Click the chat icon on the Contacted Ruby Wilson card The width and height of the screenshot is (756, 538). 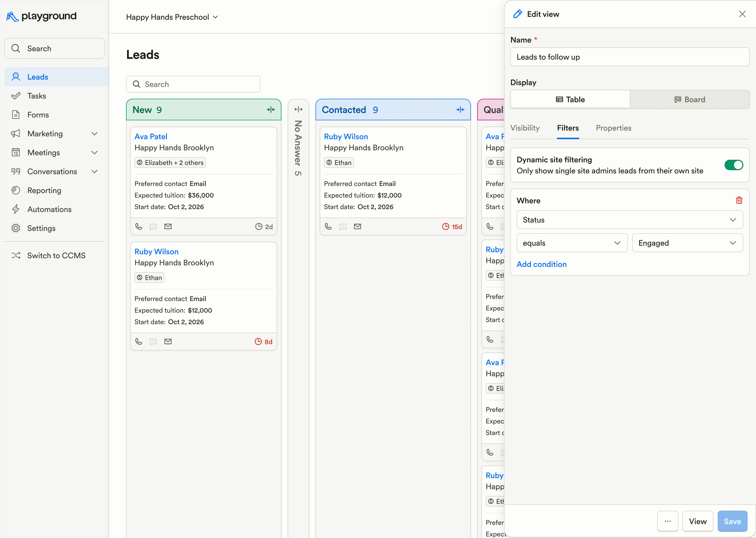click(343, 227)
